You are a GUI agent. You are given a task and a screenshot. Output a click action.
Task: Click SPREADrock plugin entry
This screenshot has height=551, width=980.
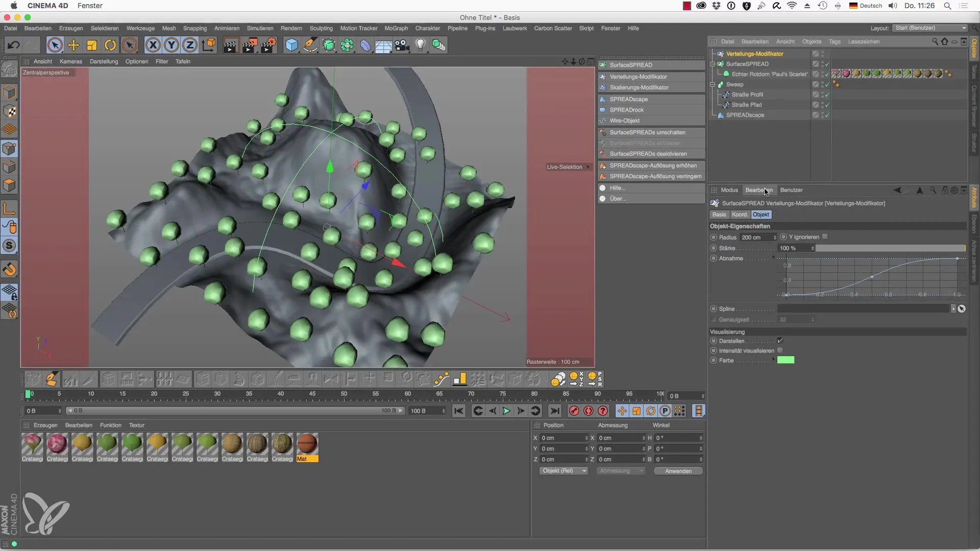point(651,110)
